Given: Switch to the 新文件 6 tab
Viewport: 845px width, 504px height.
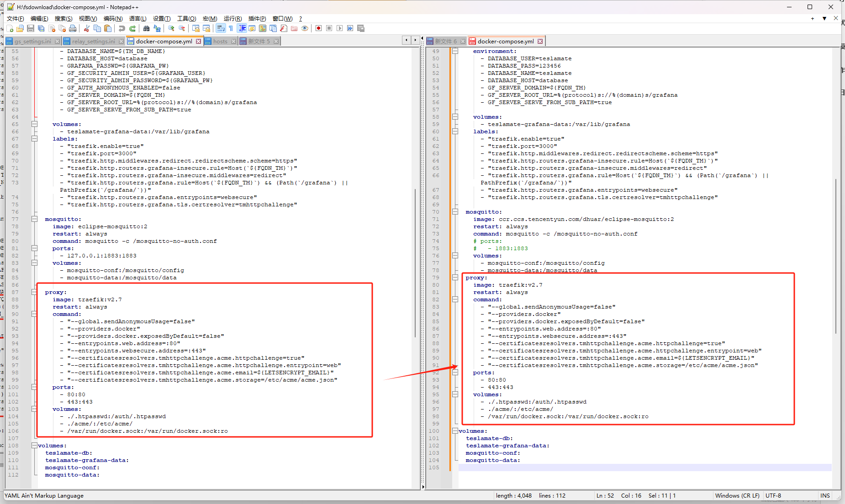Looking at the screenshot, I should coord(446,41).
